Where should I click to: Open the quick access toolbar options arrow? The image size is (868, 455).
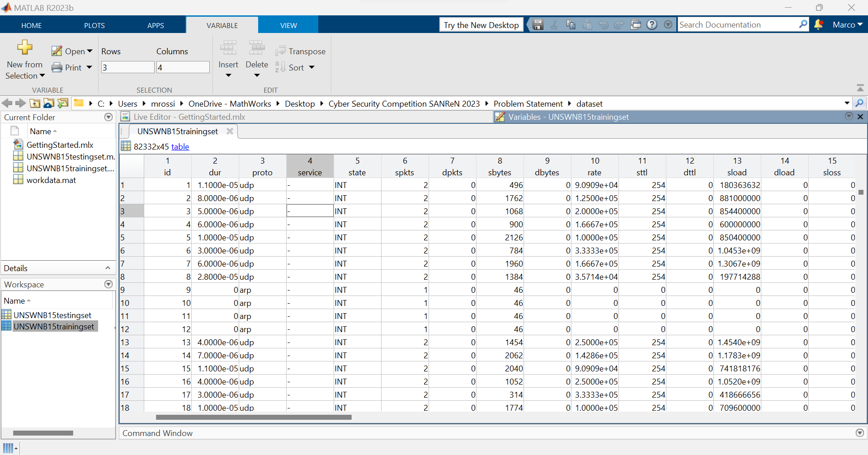click(x=668, y=24)
